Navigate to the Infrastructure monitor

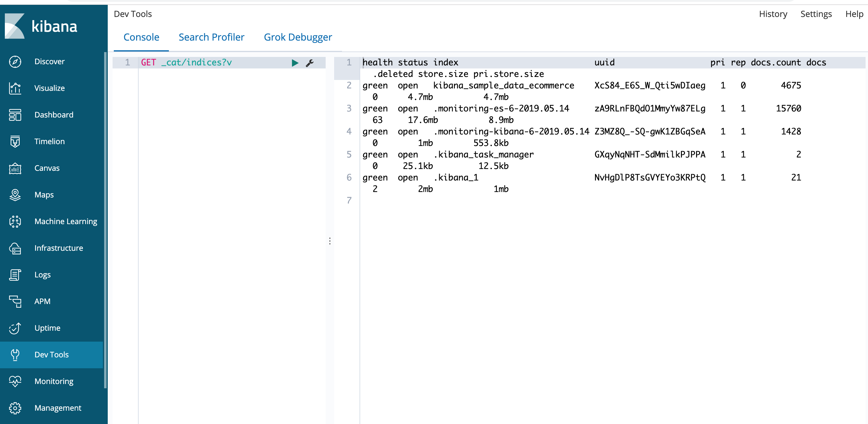pos(59,248)
